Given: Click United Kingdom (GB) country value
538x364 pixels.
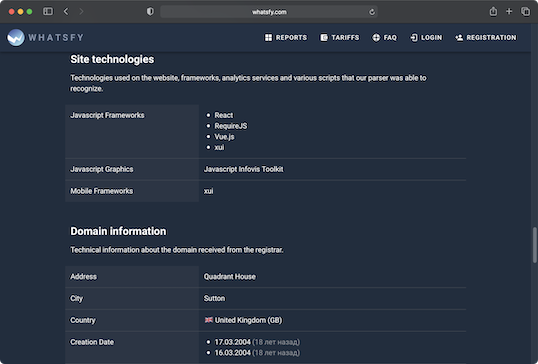Looking at the screenshot, I should pyautogui.click(x=248, y=320).
